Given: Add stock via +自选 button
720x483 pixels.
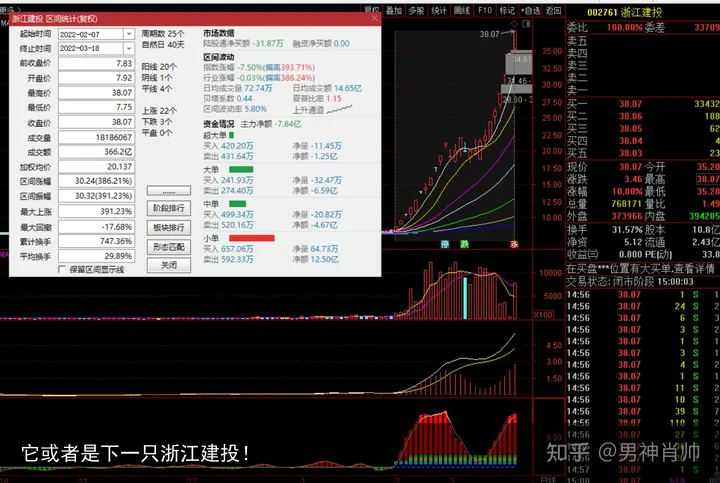Looking at the screenshot, I should (x=530, y=10).
